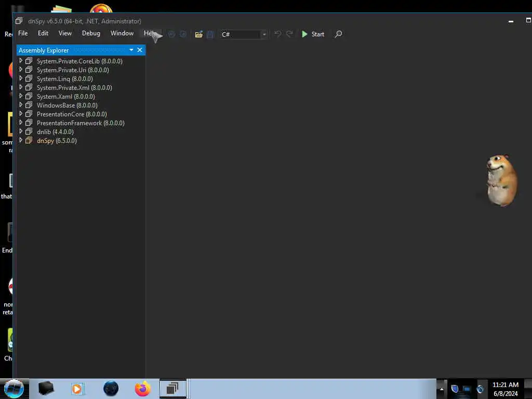Expand the dnSpy (6.5.0.0) node

(x=21, y=140)
